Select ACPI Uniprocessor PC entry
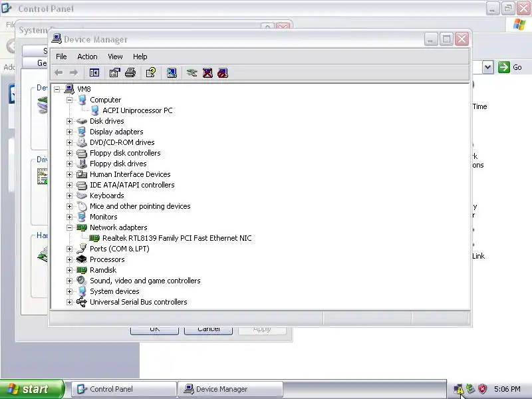Screen dimensions: 532x399 click(138, 110)
